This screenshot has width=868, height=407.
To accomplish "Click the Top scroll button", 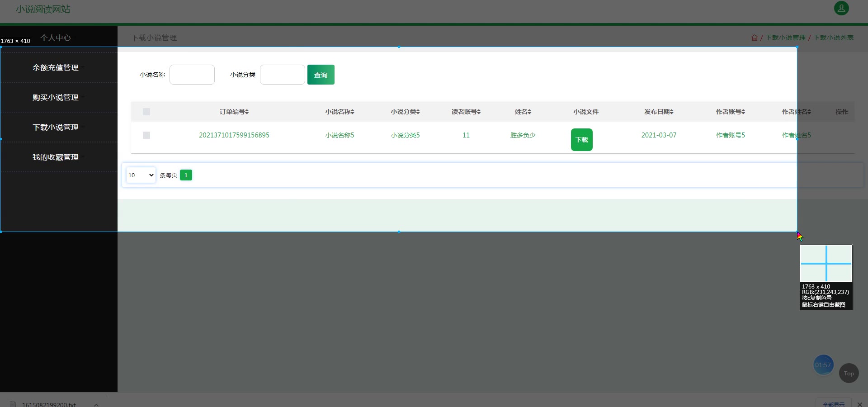I will point(849,373).
